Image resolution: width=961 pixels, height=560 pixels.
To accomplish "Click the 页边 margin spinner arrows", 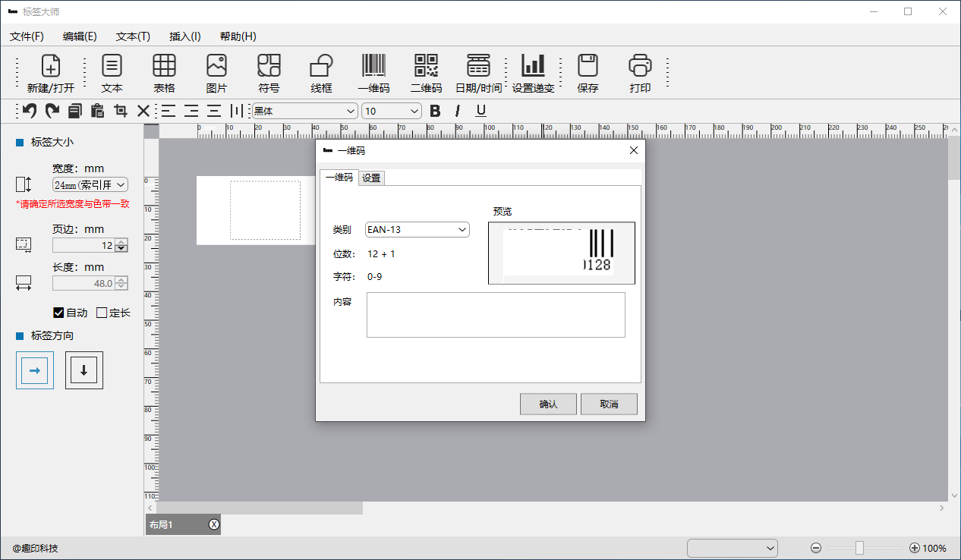I will pos(121,245).
